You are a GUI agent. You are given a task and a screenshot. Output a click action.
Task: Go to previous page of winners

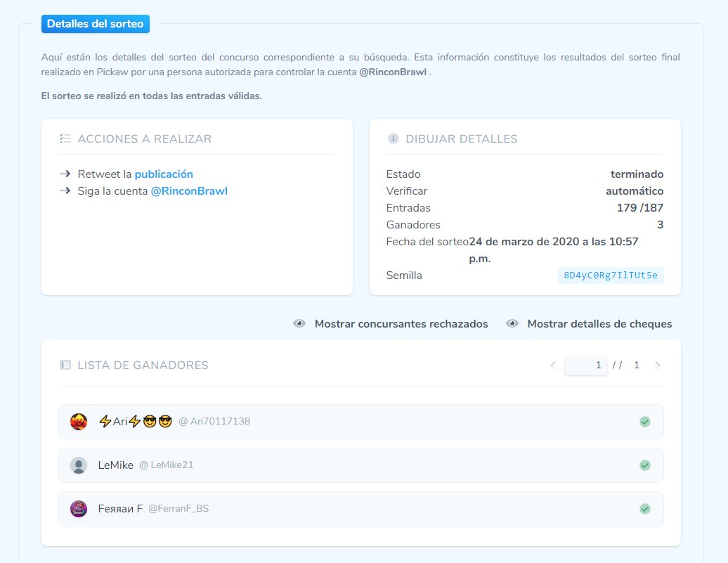(x=552, y=365)
